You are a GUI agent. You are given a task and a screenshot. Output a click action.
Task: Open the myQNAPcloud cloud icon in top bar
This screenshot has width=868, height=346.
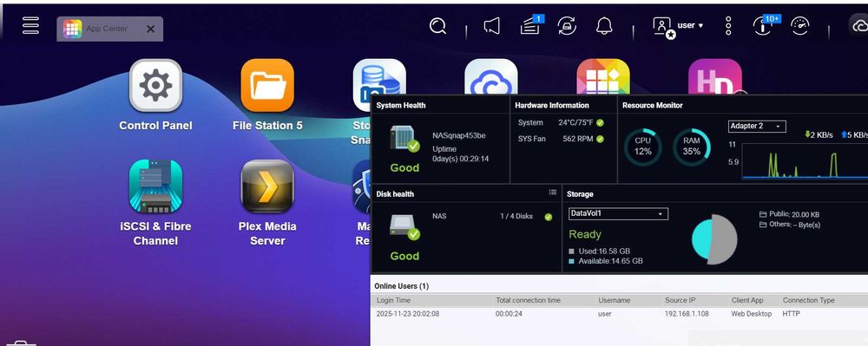(859, 25)
